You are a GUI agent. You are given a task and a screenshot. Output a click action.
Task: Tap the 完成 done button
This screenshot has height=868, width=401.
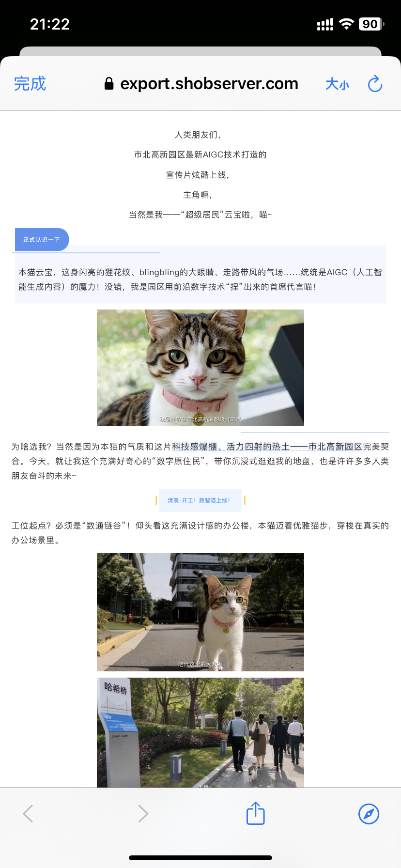pyautogui.click(x=30, y=84)
